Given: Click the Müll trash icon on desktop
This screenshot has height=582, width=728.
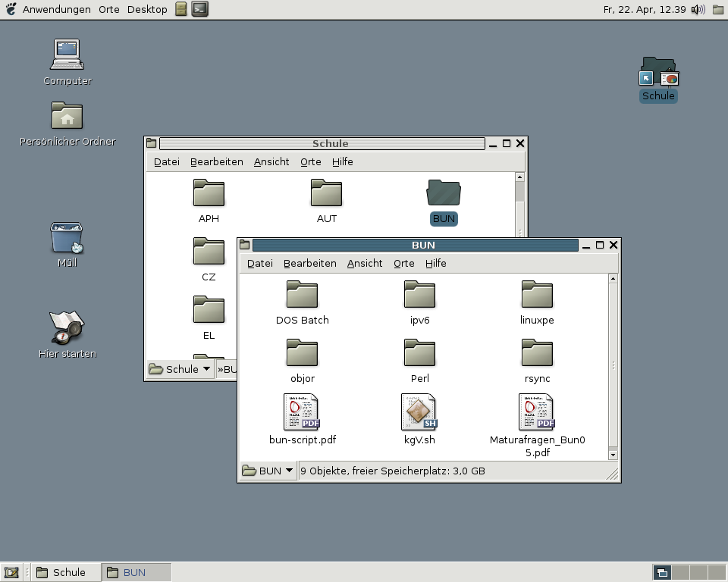Looking at the screenshot, I should [67, 237].
